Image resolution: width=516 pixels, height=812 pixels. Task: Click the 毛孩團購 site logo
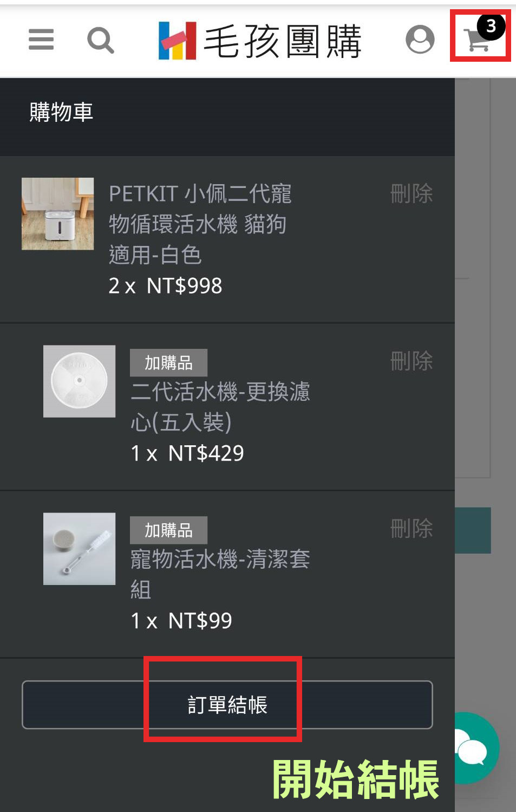point(259,41)
